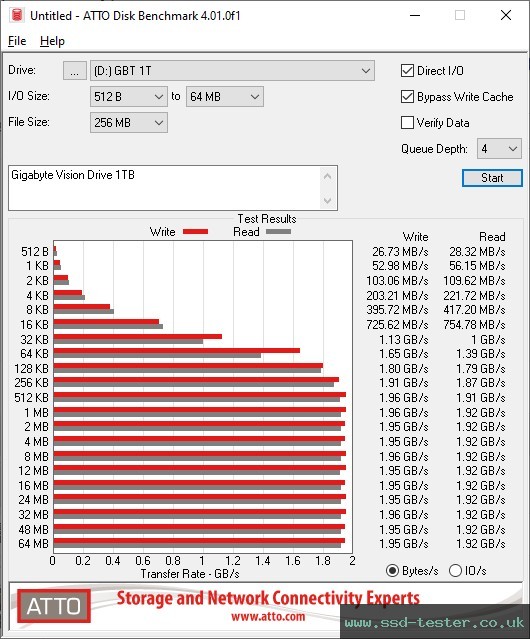Click the 26.73 MB/s write result

(x=400, y=252)
